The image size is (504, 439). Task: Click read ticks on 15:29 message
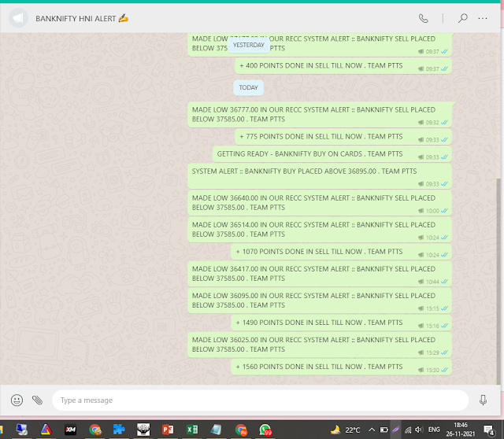click(444, 352)
